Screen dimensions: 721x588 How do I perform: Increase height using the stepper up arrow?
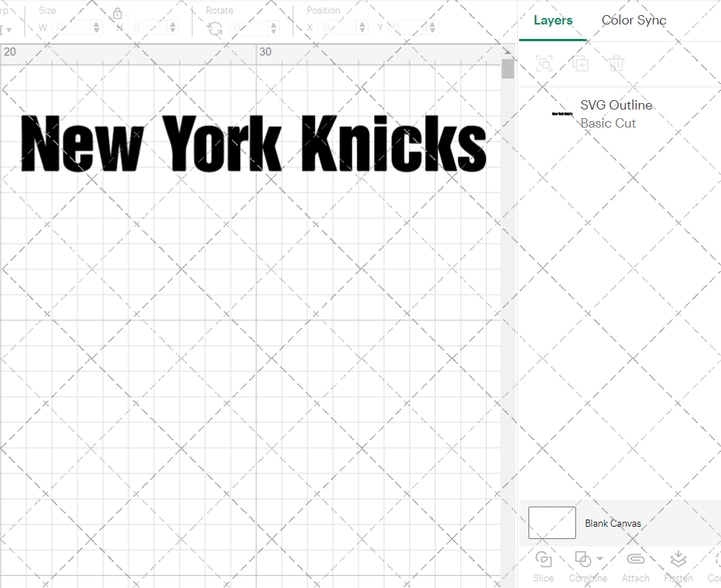tap(172, 24)
